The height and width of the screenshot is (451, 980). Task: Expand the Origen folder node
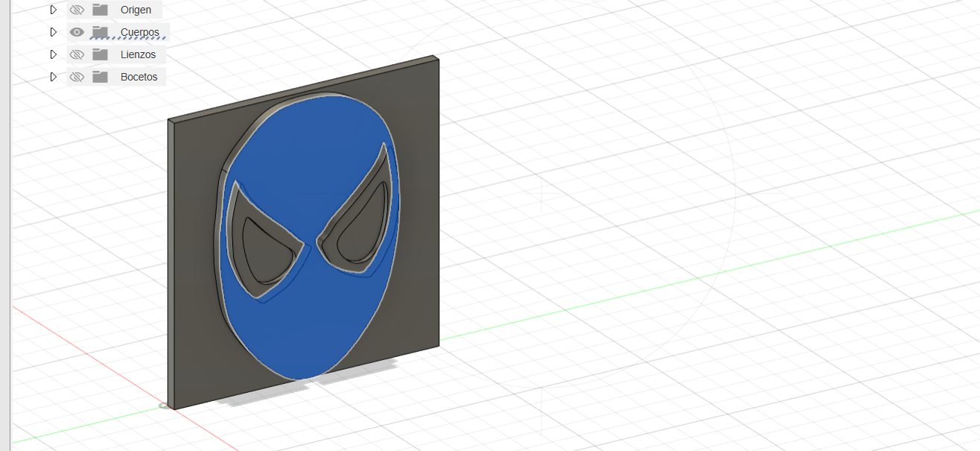(x=53, y=10)
